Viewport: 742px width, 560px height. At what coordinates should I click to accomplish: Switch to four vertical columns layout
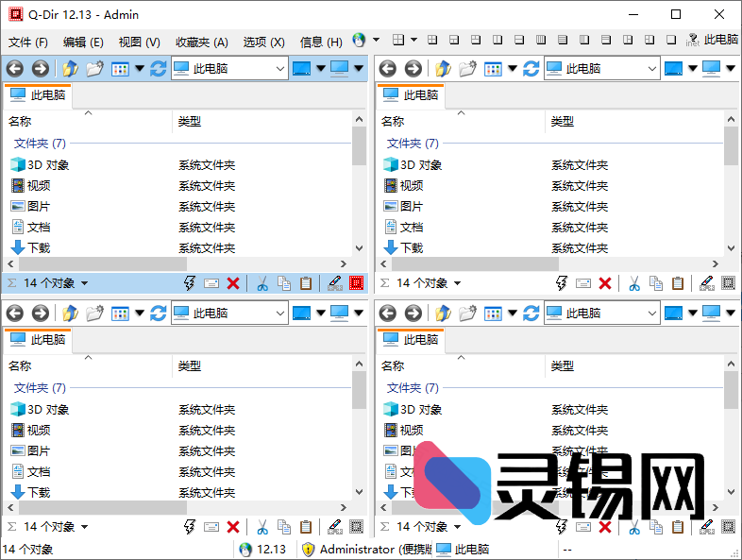tap(541, 40)
